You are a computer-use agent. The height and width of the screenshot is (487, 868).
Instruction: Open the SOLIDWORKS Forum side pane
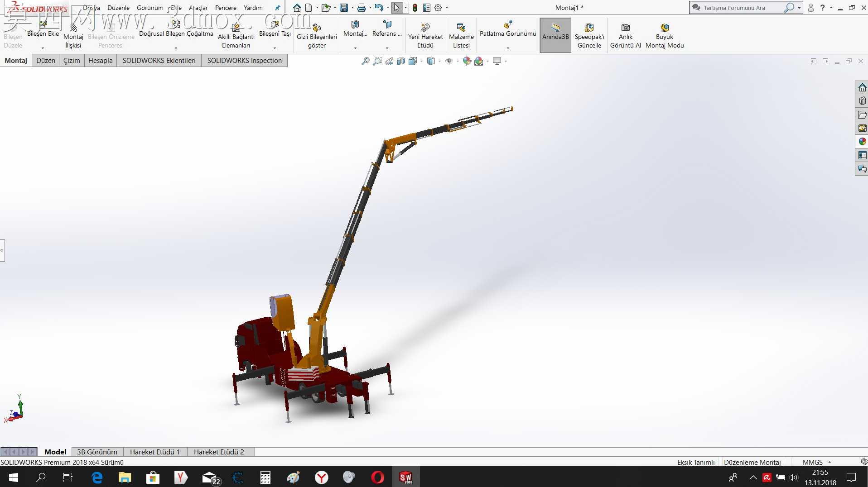tap(862, 169)
